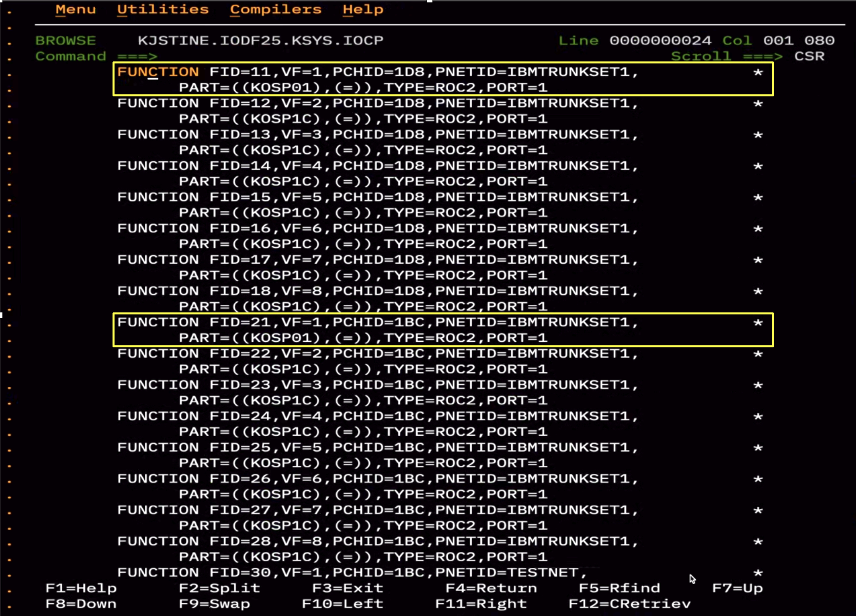Click F5=Rfind function key label
856x616 pixels.
619,588
